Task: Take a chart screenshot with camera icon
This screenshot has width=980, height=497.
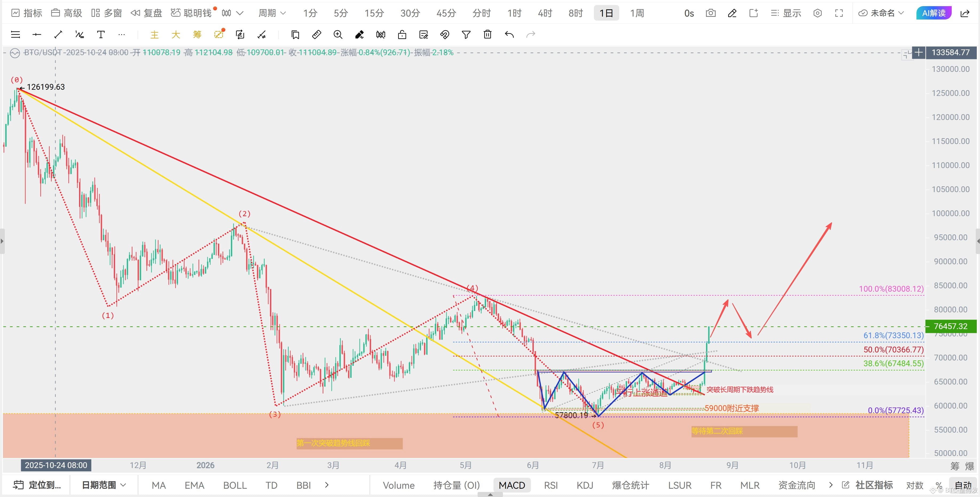Action: click(711, 13)
